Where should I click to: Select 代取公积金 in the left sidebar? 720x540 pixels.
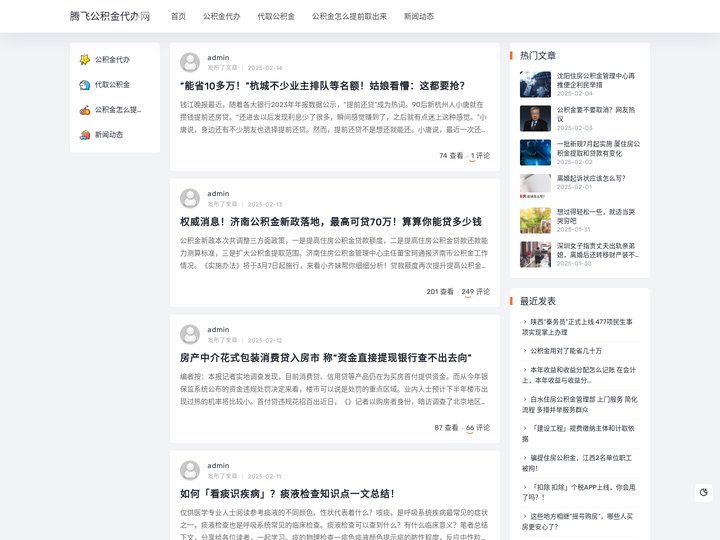(112, 85)
